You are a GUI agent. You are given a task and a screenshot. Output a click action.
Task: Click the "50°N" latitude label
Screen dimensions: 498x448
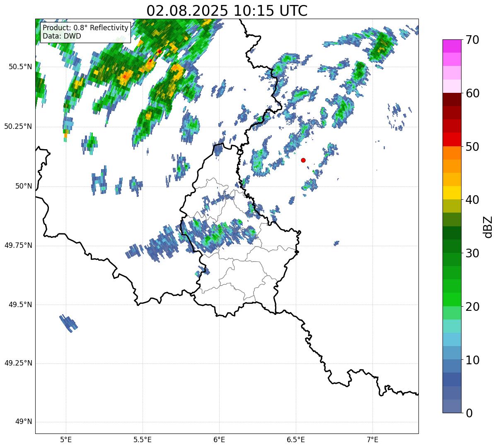tap(24, 186)
